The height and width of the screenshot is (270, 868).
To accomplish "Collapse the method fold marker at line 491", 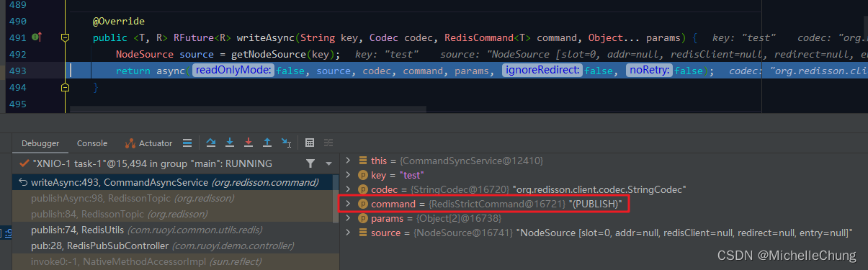I will click(x=65, y=37).
